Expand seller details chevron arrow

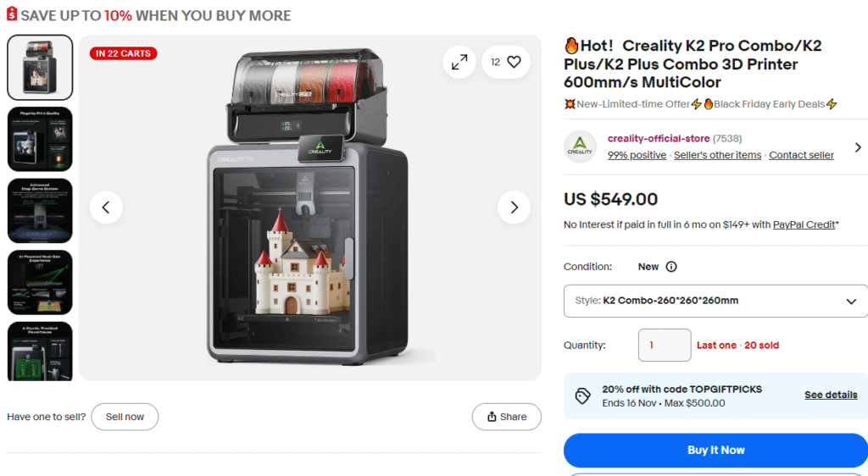(857, 147)
